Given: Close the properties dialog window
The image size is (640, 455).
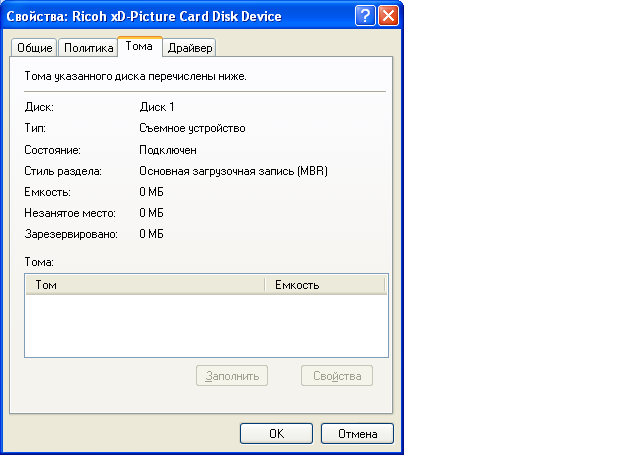Looking at the screenshot, I should click(388, 16).
